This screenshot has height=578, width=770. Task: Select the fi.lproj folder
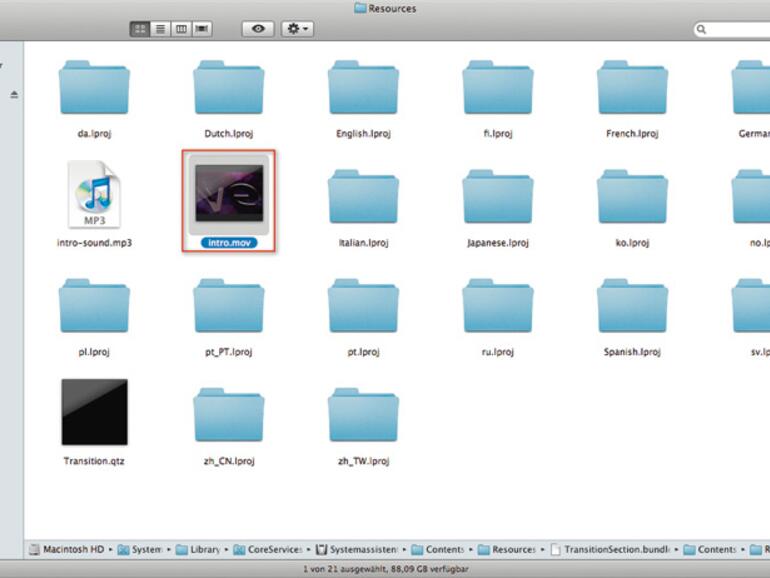(498, 87)
